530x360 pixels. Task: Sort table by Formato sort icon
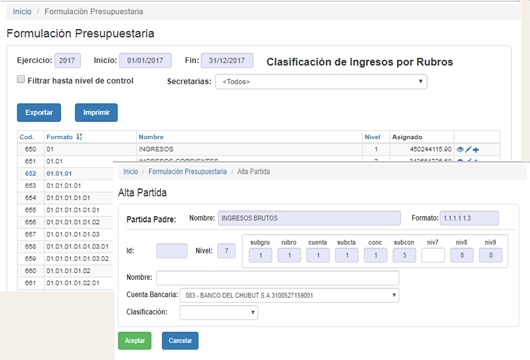pos(79,137)
